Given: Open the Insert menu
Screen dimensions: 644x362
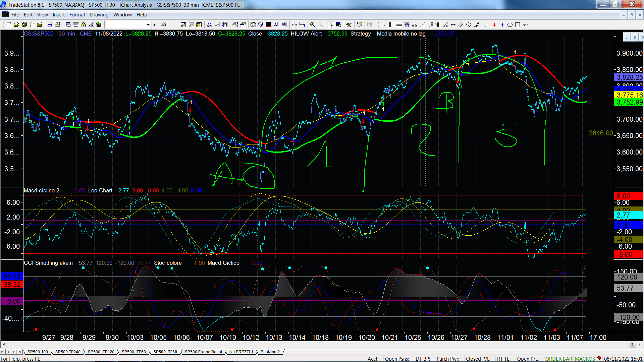Looking at the screenshot, I should click(59, 15).
